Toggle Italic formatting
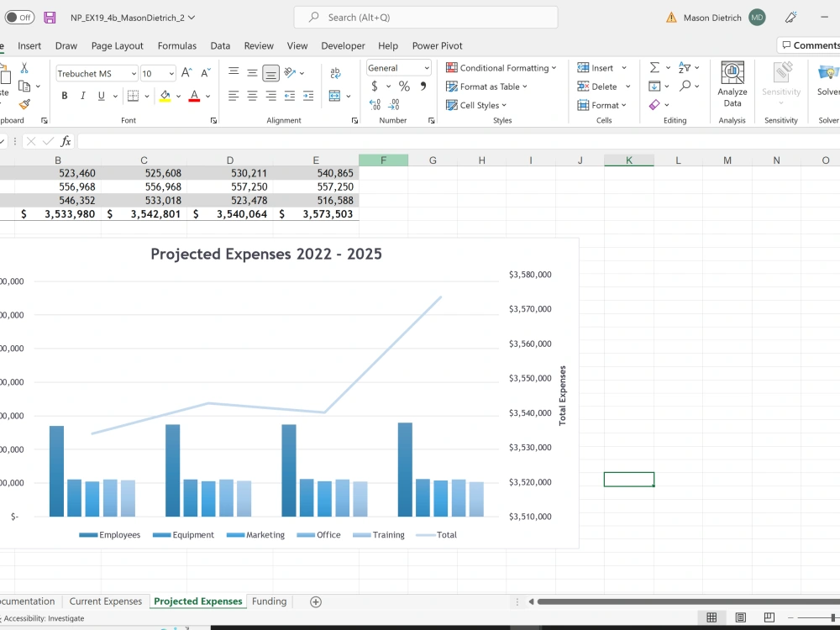 [x=82, y=96]
